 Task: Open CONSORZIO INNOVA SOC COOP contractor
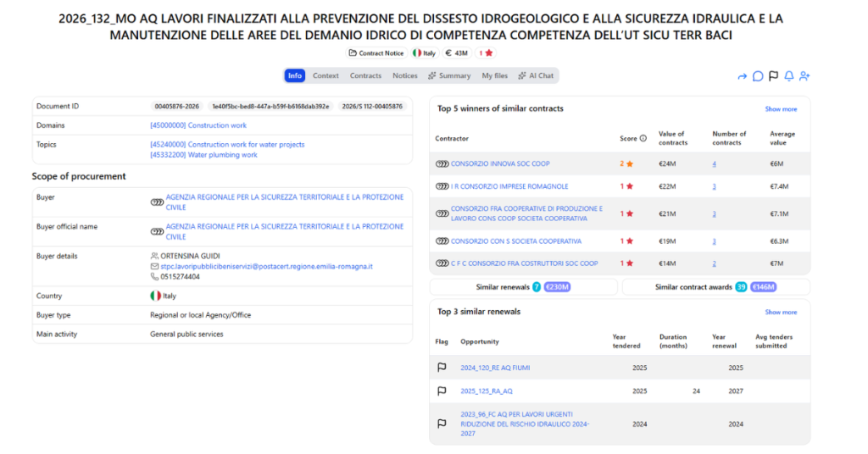click(500, 163)
